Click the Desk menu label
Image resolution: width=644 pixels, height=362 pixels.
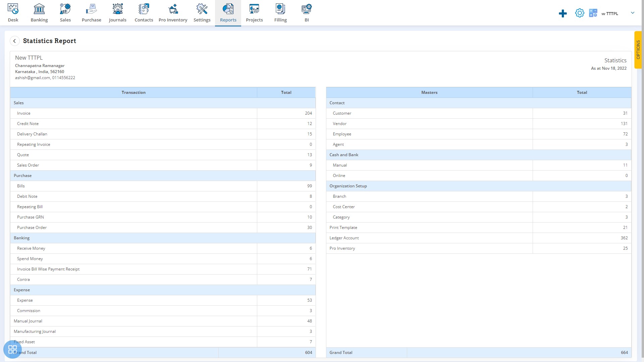tap(13, 20)
